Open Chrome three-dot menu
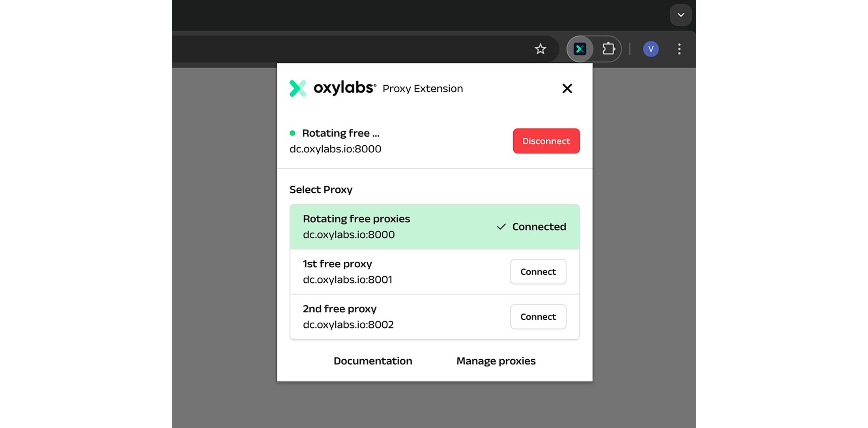The width and height of the screenshot is (868, 428). coord(679,49)
